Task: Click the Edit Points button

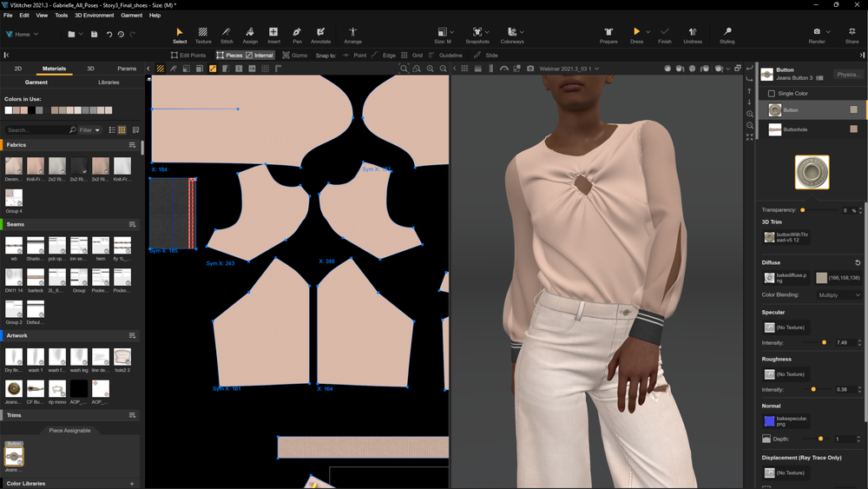Action: point(187,56)
